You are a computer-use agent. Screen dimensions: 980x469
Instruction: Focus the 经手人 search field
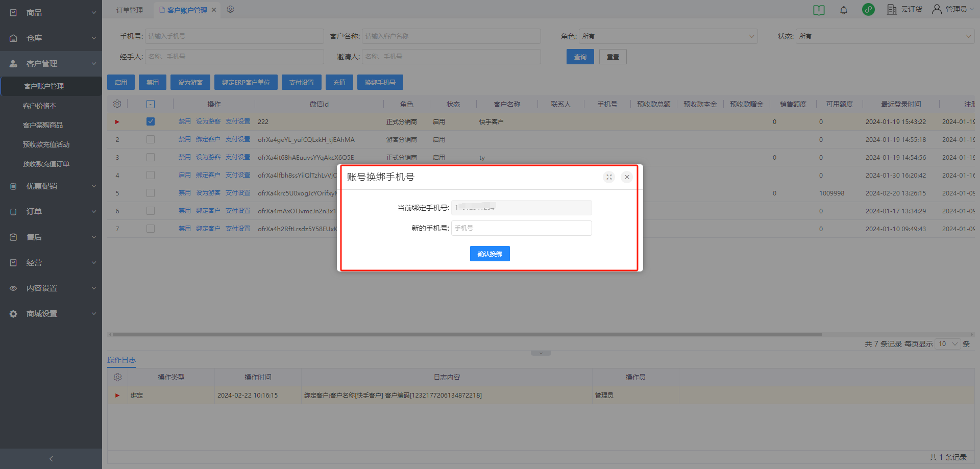pyautogui.click(x=234, y=57)
